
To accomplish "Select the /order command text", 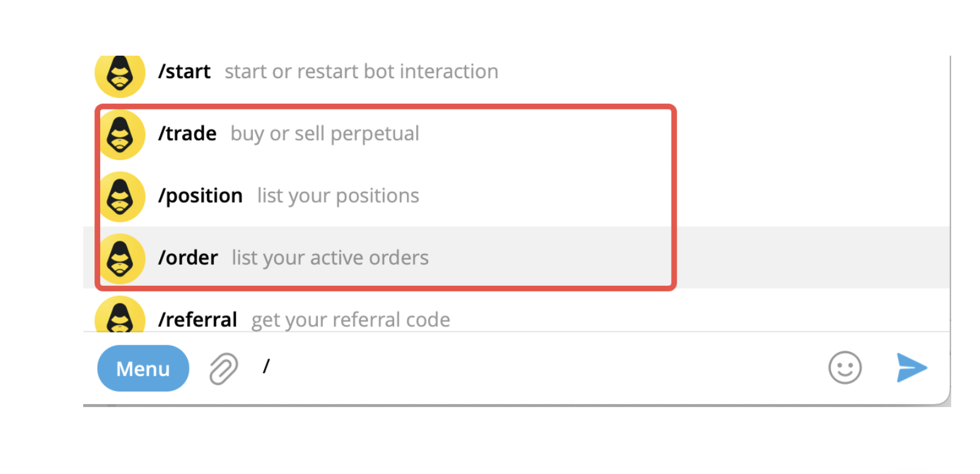I will [188, 258].
